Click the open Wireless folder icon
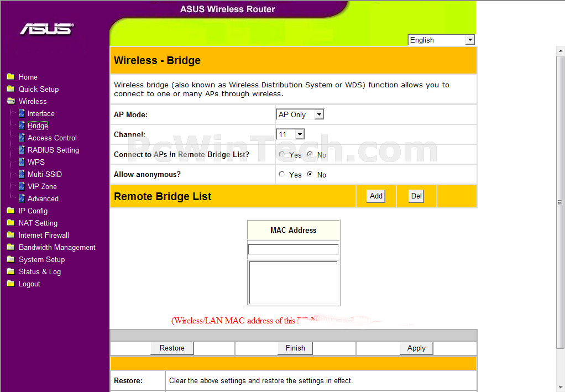Viewport: 565px width, 392px height. click(11, 101)
